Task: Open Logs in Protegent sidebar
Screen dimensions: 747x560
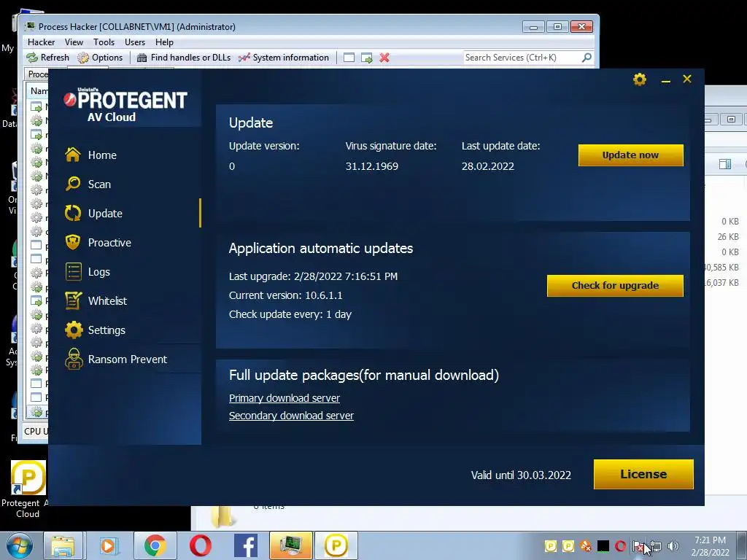Action: point(88,272)
